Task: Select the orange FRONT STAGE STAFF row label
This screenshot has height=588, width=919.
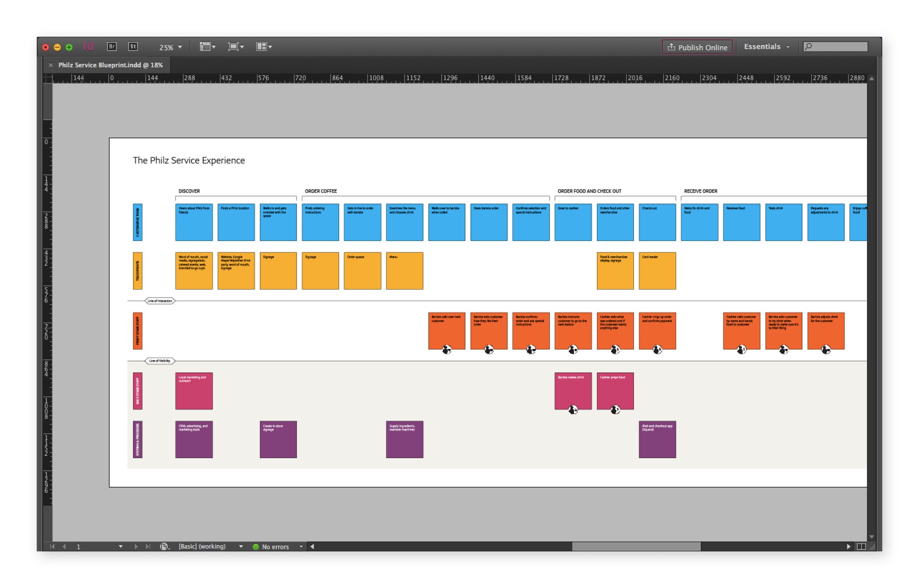Action: tap(138, 331)
